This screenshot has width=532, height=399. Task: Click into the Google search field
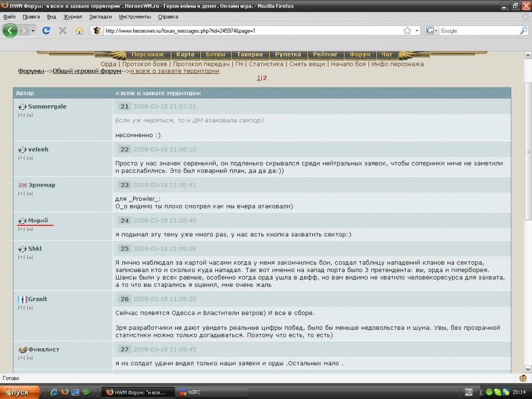click(x=473, y=30)
